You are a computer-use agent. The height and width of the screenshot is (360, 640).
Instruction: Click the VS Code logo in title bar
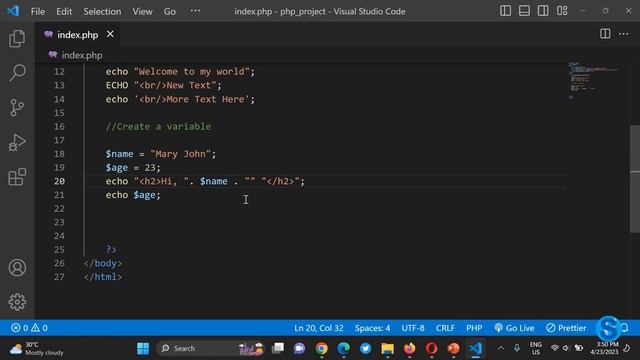point(13,11)
